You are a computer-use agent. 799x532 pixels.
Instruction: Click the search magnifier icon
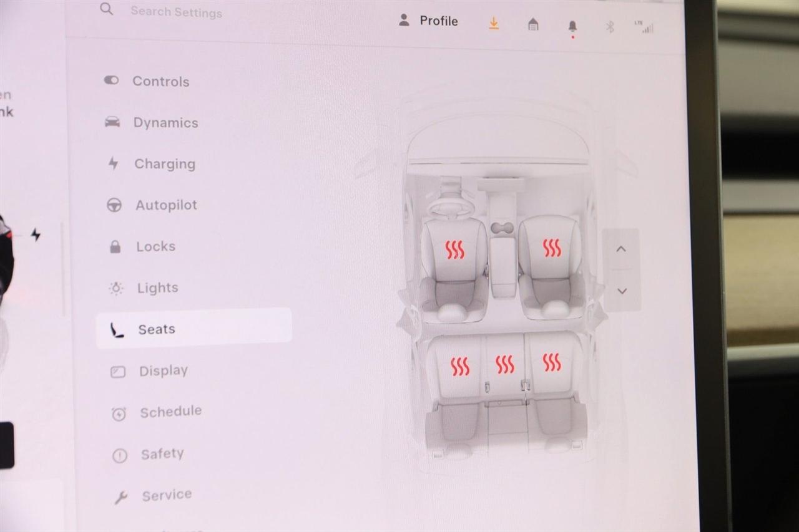pyautogui.click(x=107, y=9)
